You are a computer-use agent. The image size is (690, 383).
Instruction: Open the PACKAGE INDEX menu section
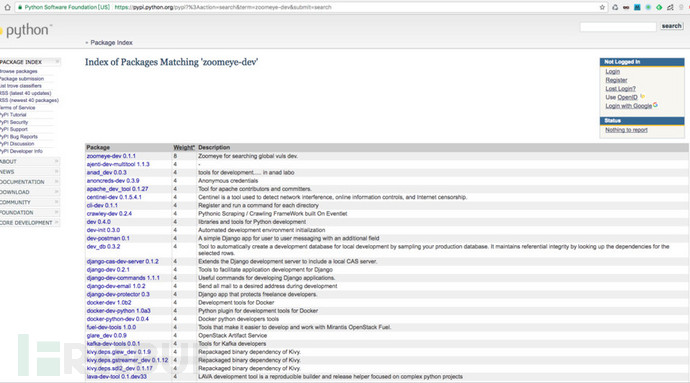tap(29, 62)
